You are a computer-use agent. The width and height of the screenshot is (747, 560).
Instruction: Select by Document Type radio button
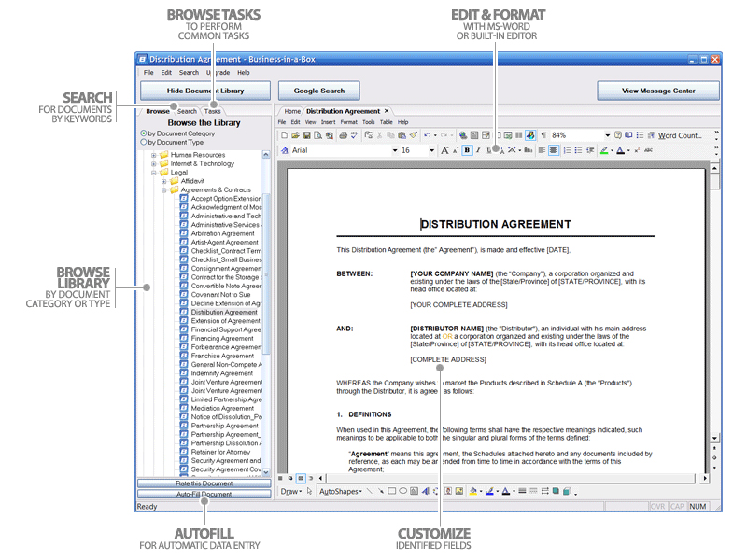click(144, 143)
